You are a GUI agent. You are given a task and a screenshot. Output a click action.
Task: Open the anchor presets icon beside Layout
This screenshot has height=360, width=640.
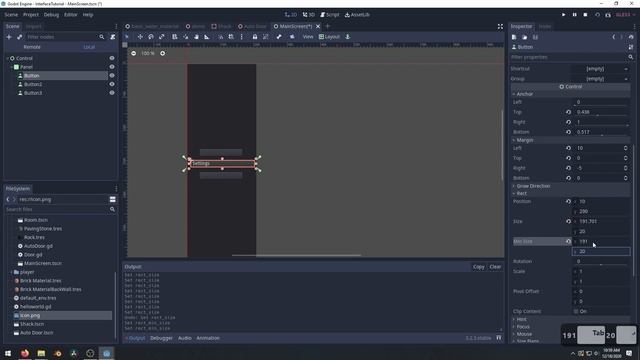tap(348, 37)
